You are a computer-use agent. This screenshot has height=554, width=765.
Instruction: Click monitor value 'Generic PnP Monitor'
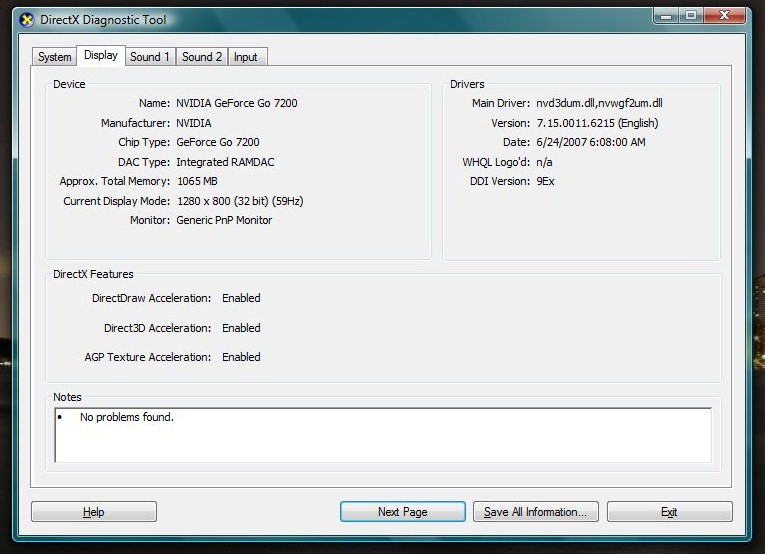click(224, 220)
